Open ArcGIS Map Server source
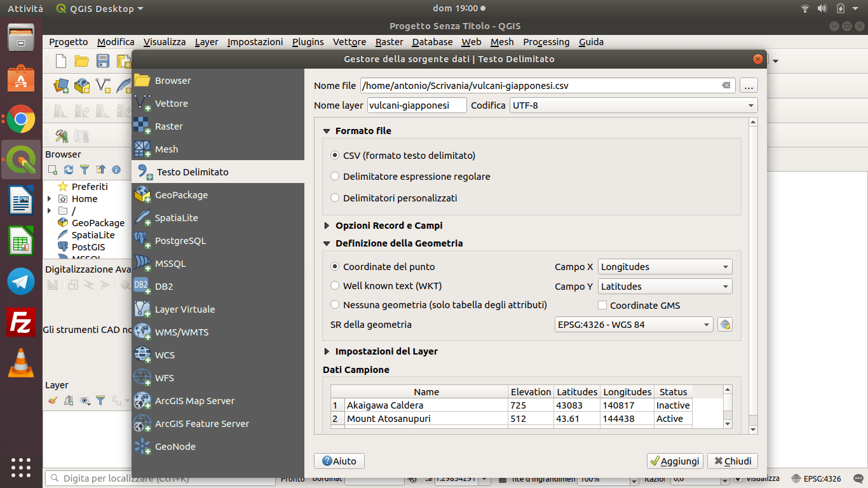Screen dimensions: 868x488 (x=218, y=401)
